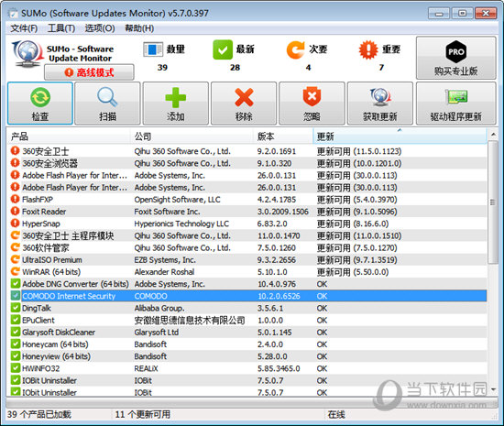Click green check of DingTalk row
Screen dimensions: 504x426
tap(16, 308)
